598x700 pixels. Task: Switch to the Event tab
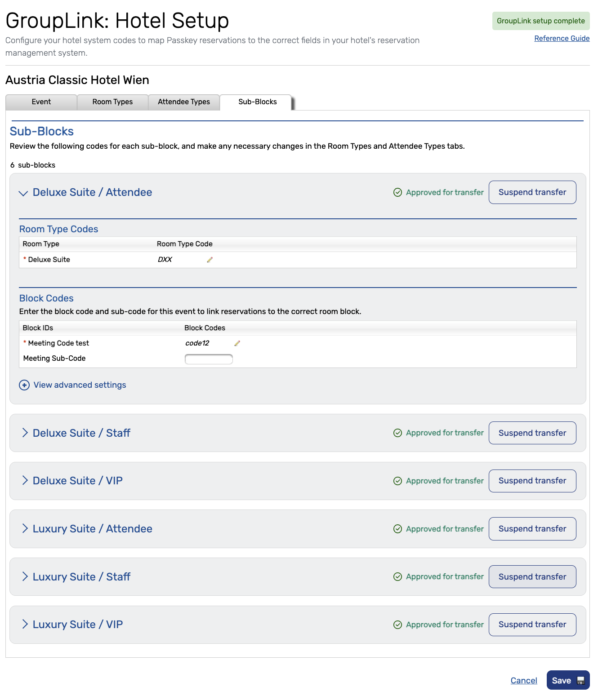41,102
